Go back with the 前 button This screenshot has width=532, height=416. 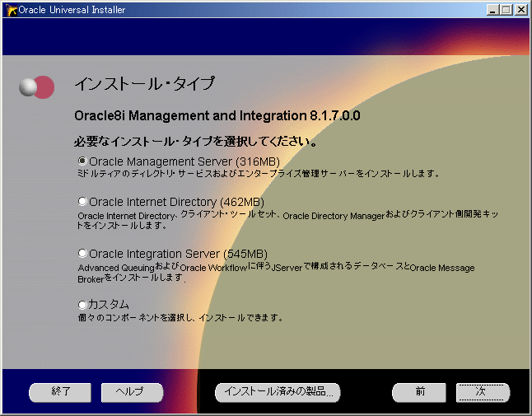(419, 392)
